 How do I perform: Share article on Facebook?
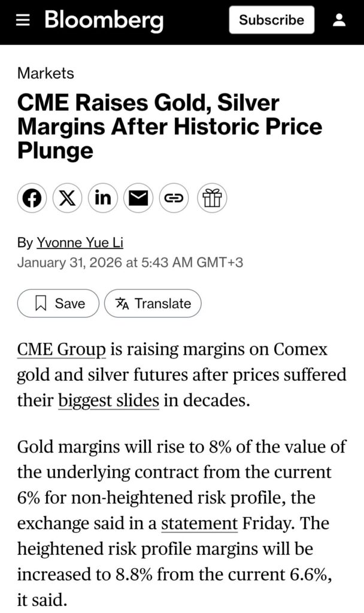(x=32, y=198)
